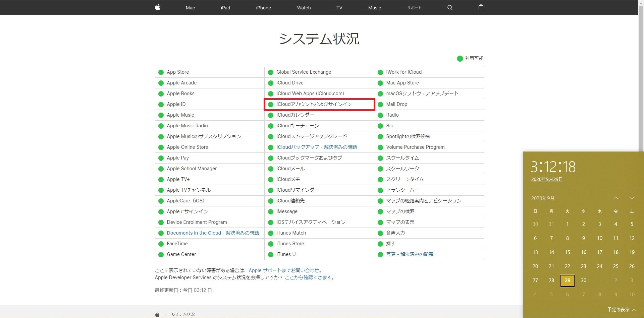Click the Volume Purchase Program entry

coord(415,147)
